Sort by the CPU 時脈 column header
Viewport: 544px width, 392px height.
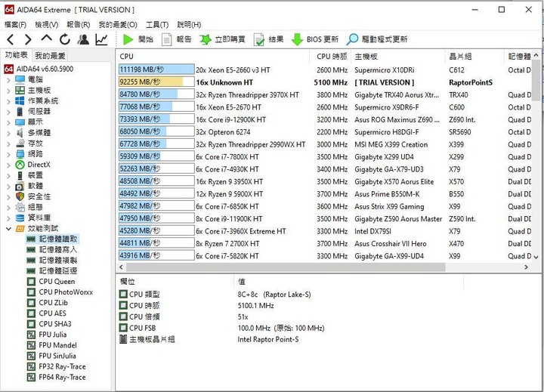pyautogui.click(x=331, y=57)
